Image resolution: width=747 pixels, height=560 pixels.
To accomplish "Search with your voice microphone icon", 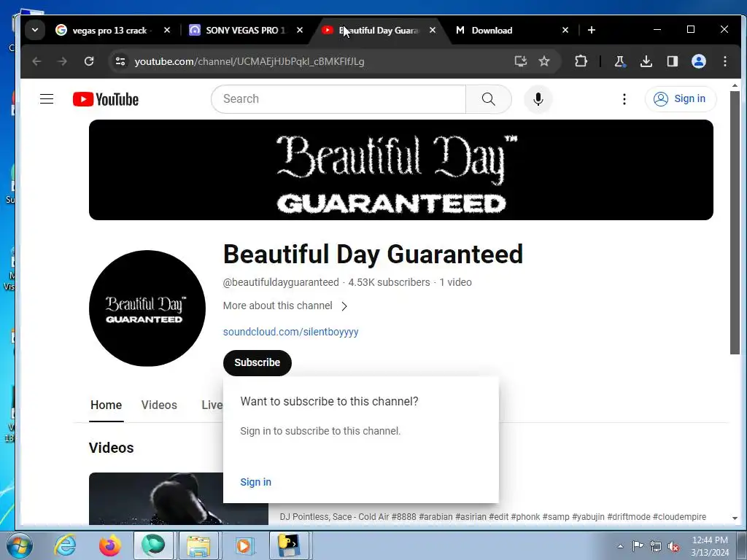I will [538, 99].
